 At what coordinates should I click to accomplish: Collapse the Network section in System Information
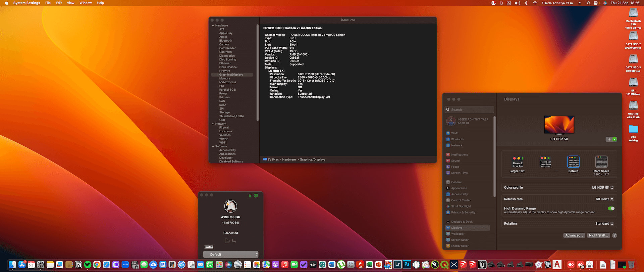[213, 124]
